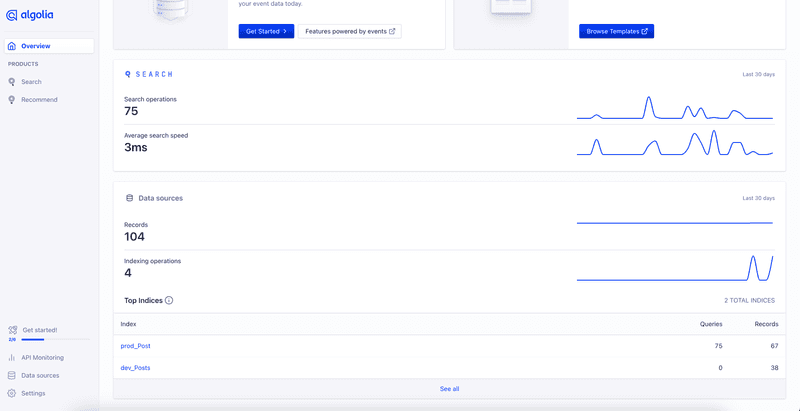Click the Top Indices info icon
The width and height of the screenshot is (800, 411).
point(169,300)
